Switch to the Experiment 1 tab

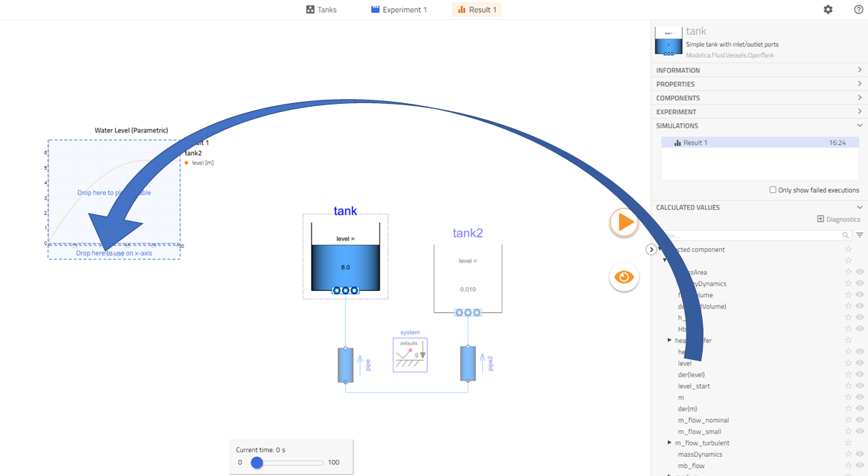399,10
